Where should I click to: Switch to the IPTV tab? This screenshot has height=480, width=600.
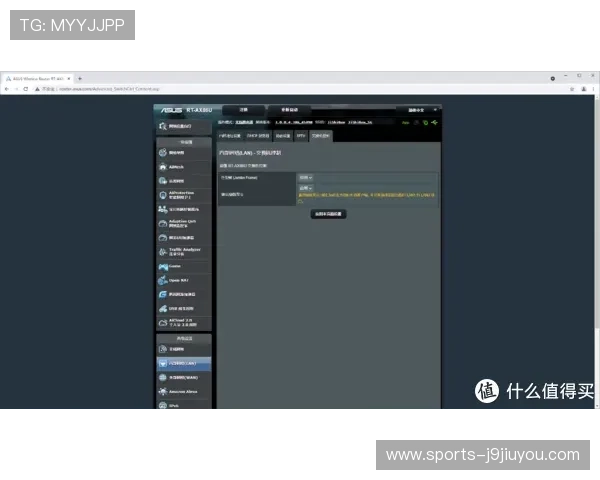[x=301, y=135]
